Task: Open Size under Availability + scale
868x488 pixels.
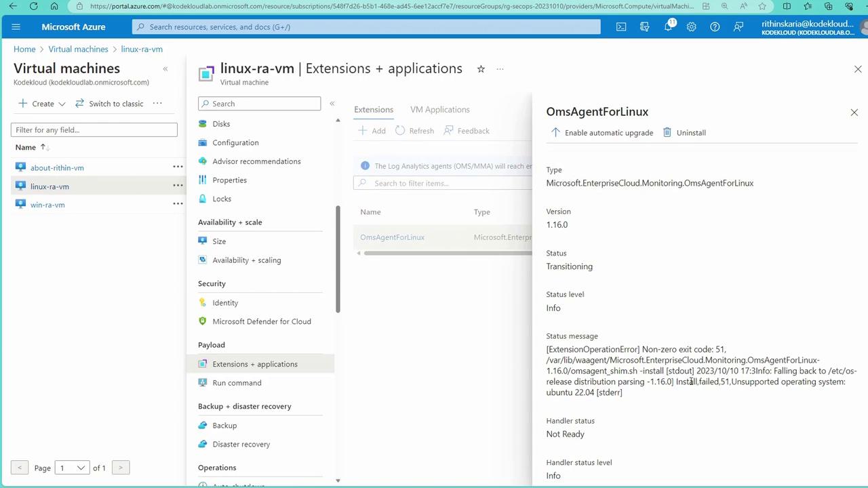Action: pyautogui.click(x=219, y=241)
